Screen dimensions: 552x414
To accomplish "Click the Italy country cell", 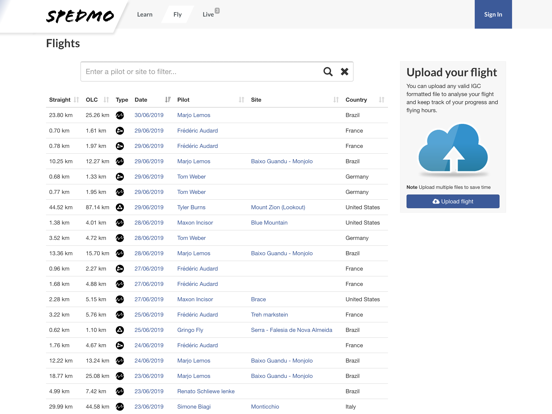I will (x=351, y=407).
